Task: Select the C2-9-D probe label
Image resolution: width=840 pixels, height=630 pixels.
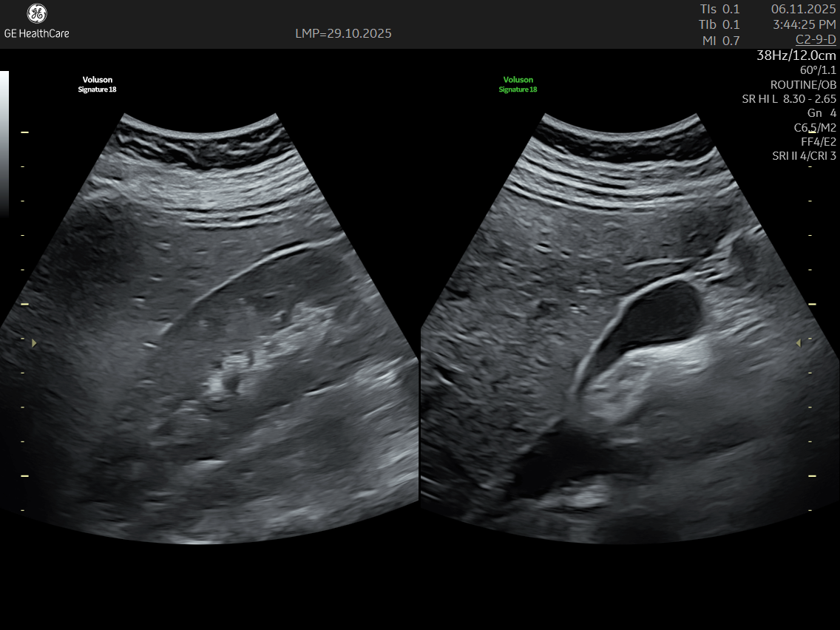Action: [815, 39]
